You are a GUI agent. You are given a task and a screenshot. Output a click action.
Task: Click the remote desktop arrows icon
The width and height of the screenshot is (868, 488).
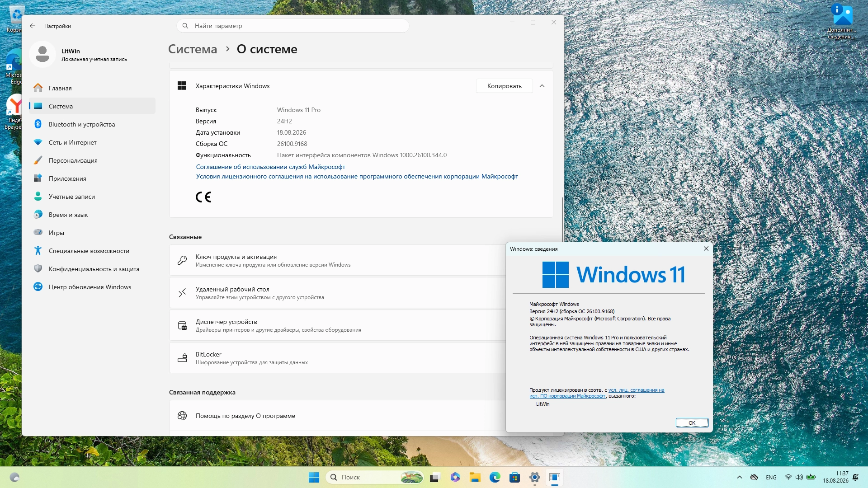(x=182, y=293)
